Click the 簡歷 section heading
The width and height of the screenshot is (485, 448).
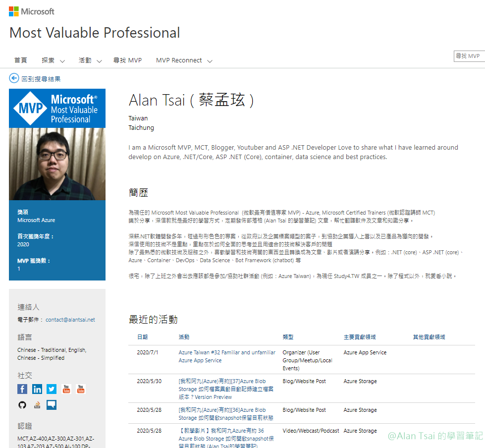point(138,193)
